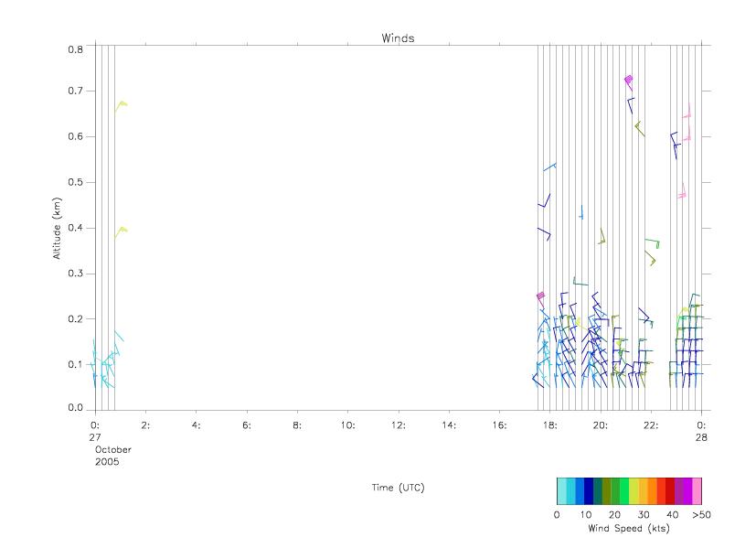Pick the bright green colorbar swatch

click(625, 491)
